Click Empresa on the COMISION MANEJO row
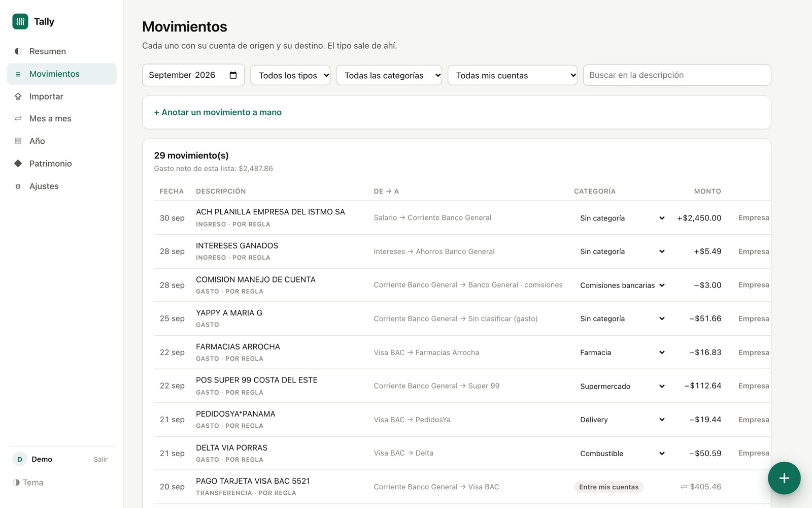This screenshot has height=508, width=812. coord(754,285)
